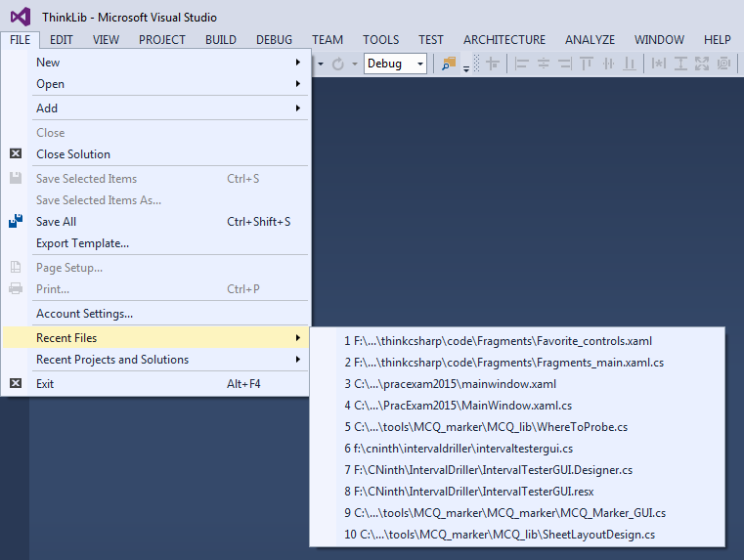Open recent file SheetLayoutDesign.cs

(x=517, y=535)
